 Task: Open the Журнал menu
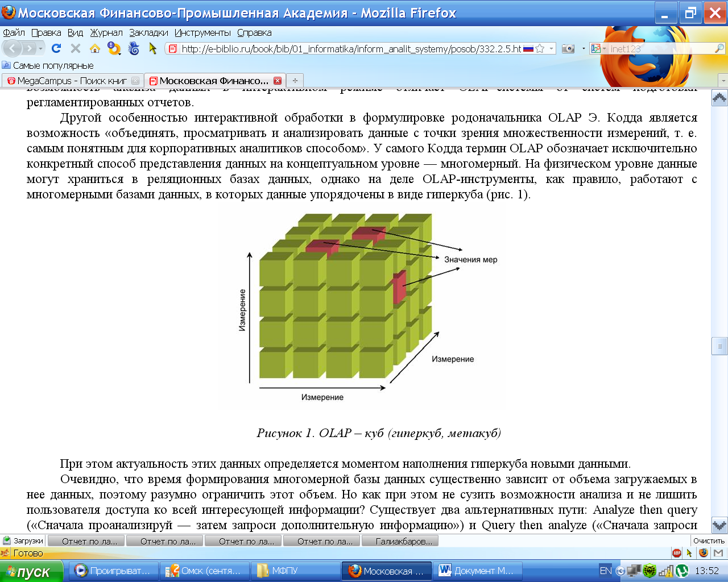(106, 32)
